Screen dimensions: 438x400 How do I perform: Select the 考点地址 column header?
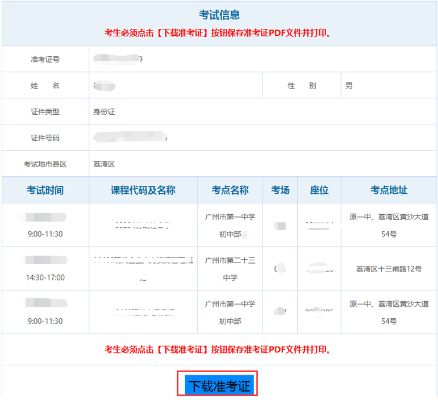pos(389,190)
